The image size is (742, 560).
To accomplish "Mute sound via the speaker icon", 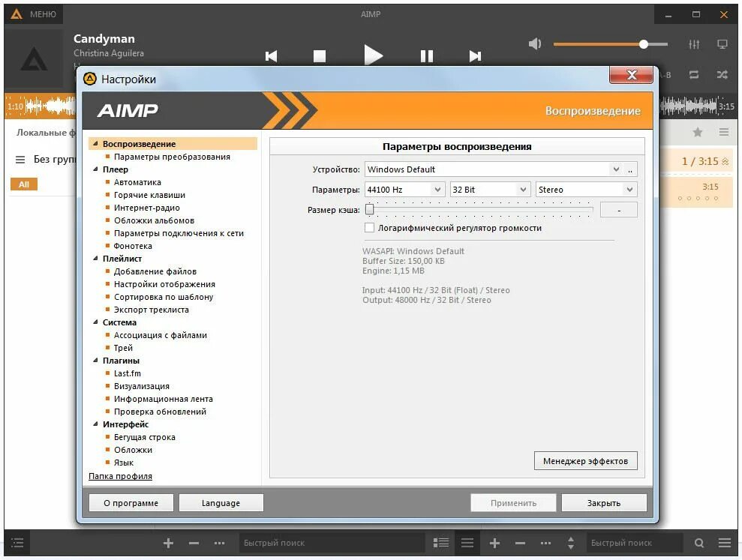I will point(535,44).
